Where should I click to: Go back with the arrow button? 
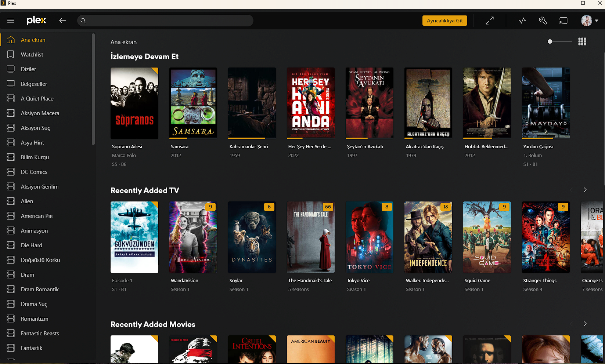coord(62,21)
